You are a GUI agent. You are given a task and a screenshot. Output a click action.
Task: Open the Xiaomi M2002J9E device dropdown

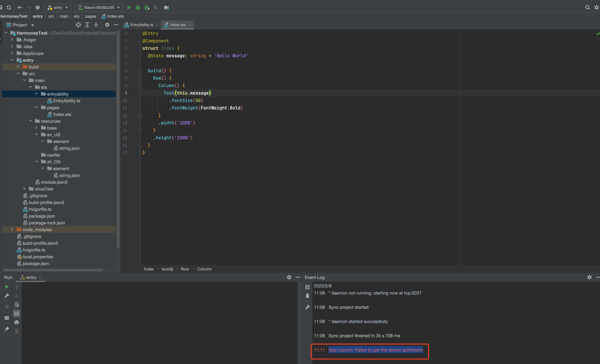pyautogui.click(x=99, y=7)
